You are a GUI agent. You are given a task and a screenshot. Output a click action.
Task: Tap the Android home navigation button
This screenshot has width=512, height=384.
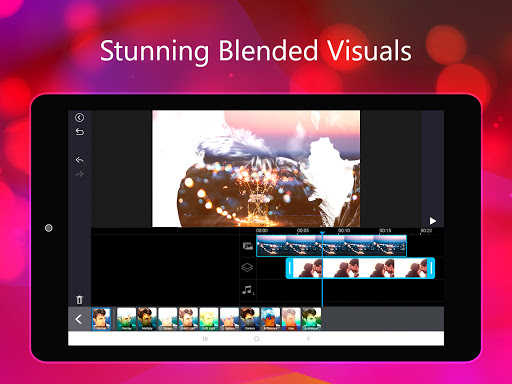pos(256,339)
